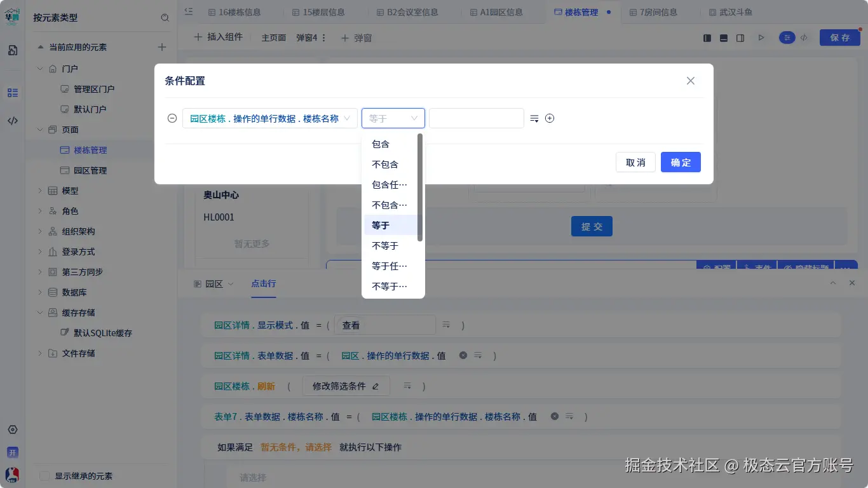Edit filter via 修改筛选条件 button
The width and height of the screenshot is (868, 488).
(346, 386)
